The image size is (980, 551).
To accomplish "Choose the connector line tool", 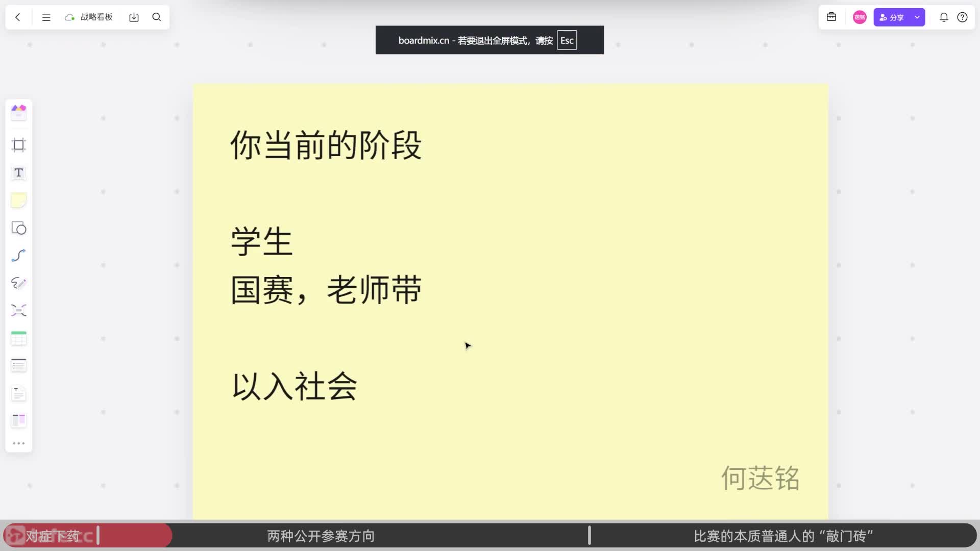I will pyautogui.click(x=19, y=256).
